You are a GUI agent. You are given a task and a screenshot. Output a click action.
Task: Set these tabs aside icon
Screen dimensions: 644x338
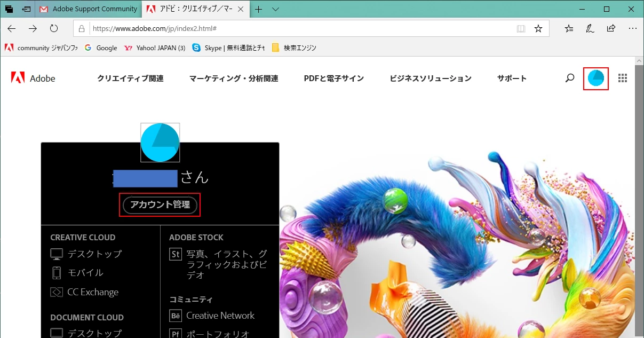pos(26,9)
